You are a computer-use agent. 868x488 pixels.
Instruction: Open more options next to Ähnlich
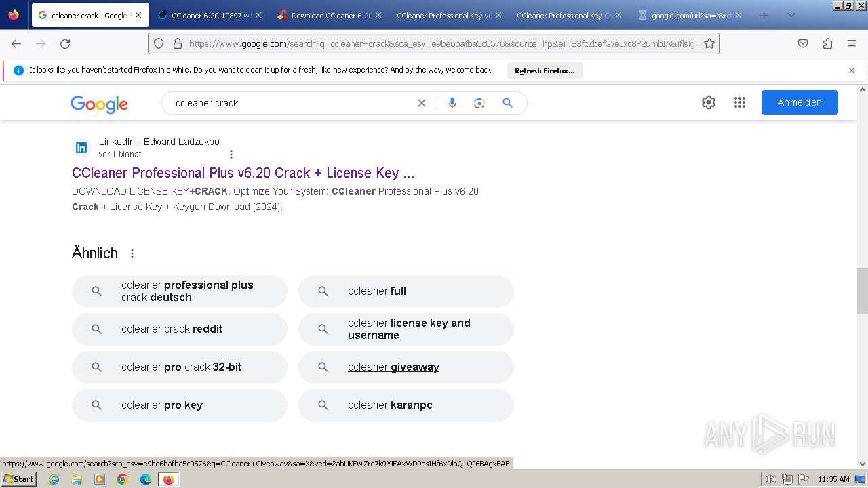tap(132, 253)
